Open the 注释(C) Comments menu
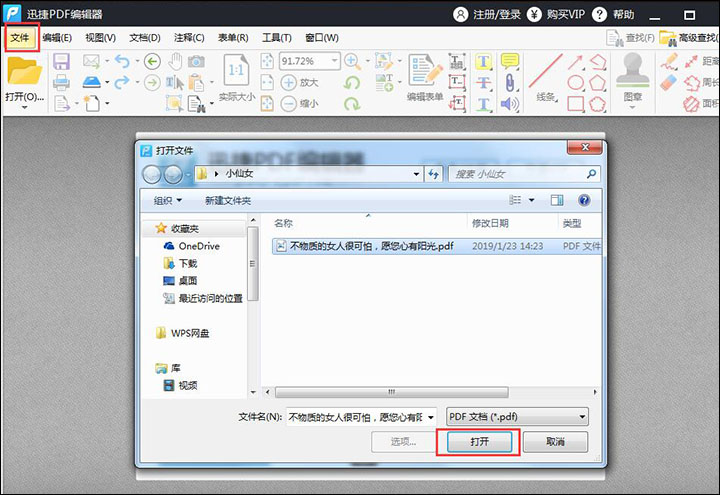This screenshot has height=495, width=720. click(x=189, y=38)
